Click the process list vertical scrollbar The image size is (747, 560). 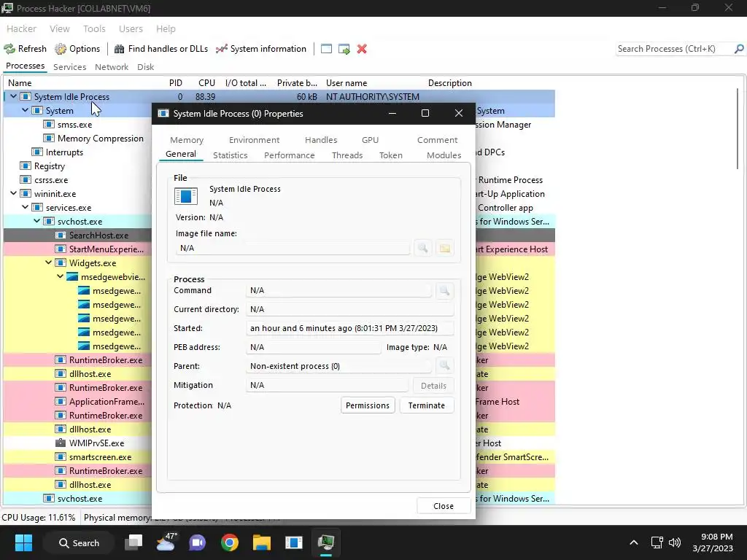pos(738,128)
